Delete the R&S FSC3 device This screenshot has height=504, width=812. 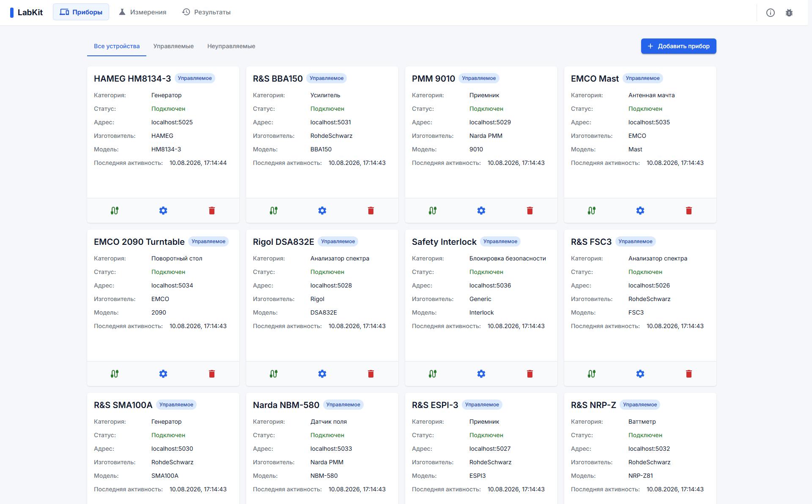point(689,374)
